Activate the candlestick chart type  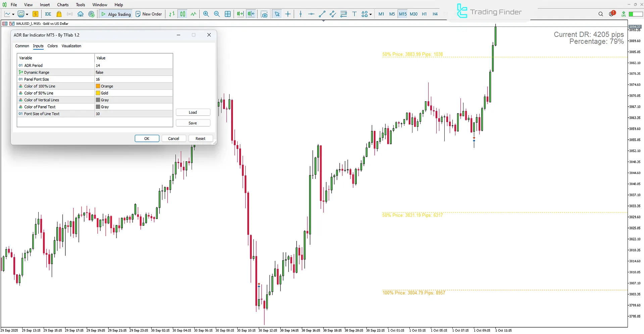pyautogui.click(x=182, y=14)
